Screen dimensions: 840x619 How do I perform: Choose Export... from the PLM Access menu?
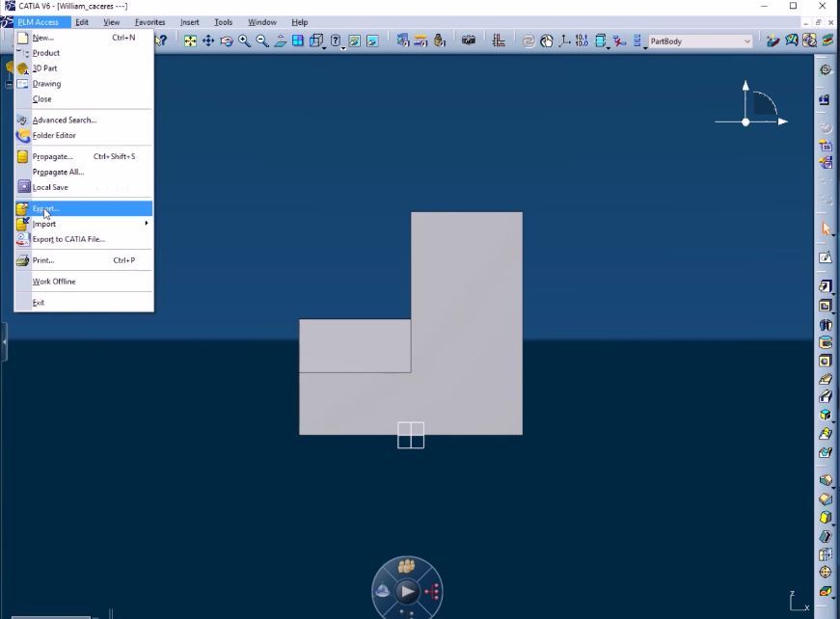(46, 208)
